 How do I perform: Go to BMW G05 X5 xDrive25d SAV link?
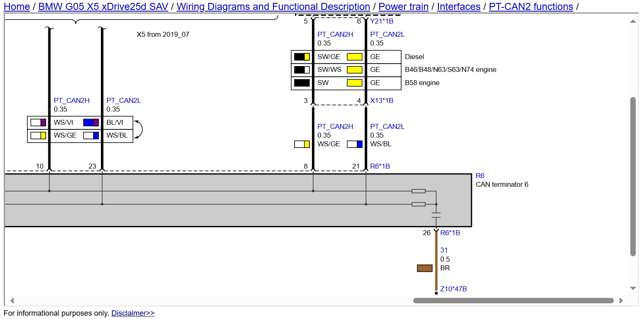coord(103,7)
